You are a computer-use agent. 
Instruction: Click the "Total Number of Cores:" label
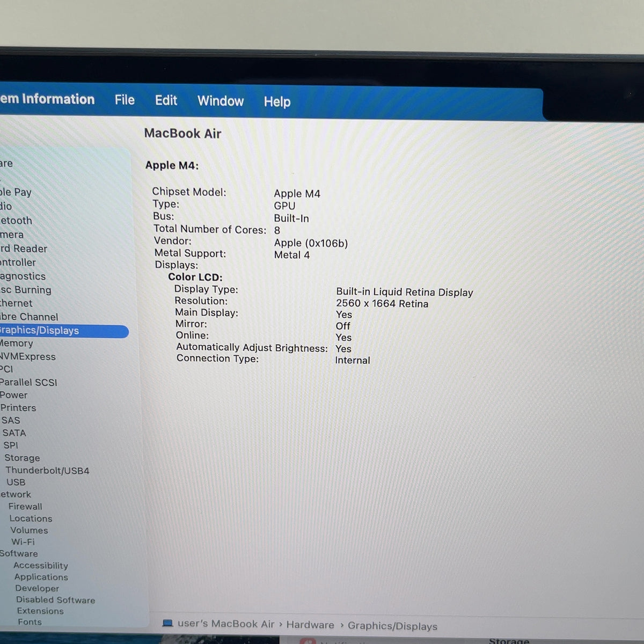click(x=210, y=229)
